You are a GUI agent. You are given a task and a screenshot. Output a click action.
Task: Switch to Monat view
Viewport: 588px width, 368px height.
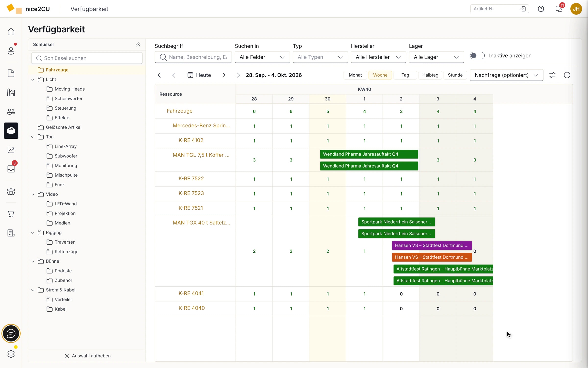[x=355, y=75]
